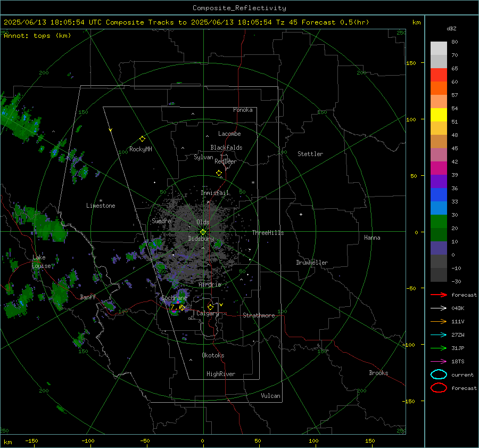Image resolution: width=479 pixels, height=448 pixels.
Task: Select the green 31JP track arrow
Action: (x=439, y=348)
